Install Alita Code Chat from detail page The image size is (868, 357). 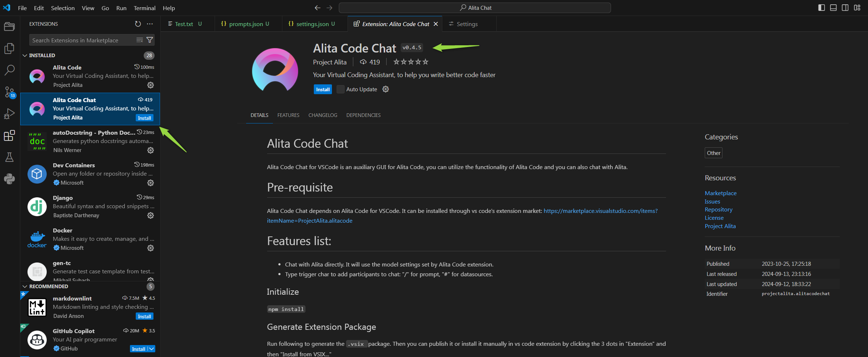coord(323,89)
